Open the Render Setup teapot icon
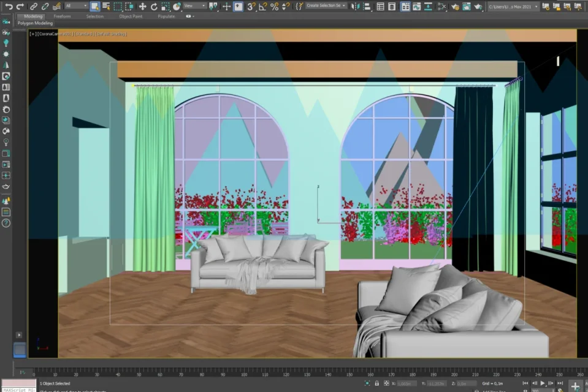This screenshot has height=392, width=588. point(455,6)
